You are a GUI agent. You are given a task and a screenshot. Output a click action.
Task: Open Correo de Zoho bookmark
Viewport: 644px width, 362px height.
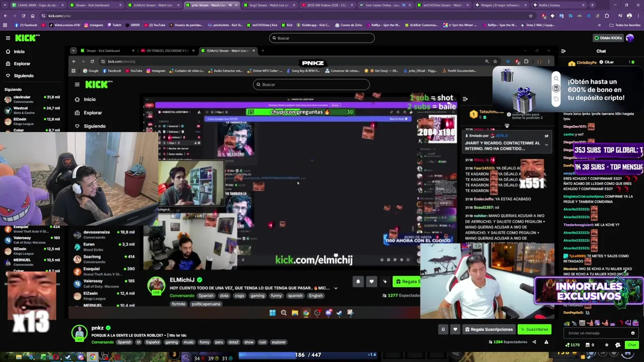coord(349,25)
